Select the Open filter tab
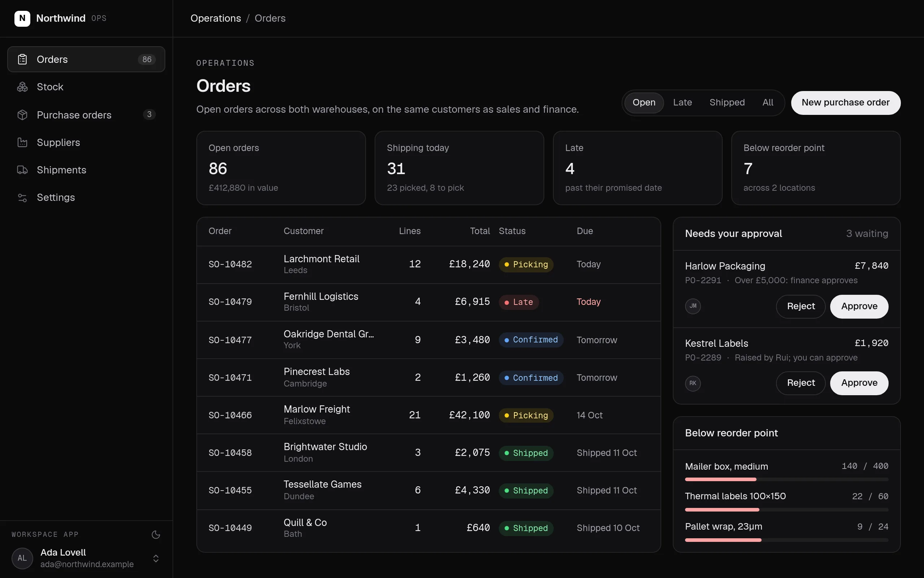This screenshot has height=578, width=924. [x=644, y=103]
